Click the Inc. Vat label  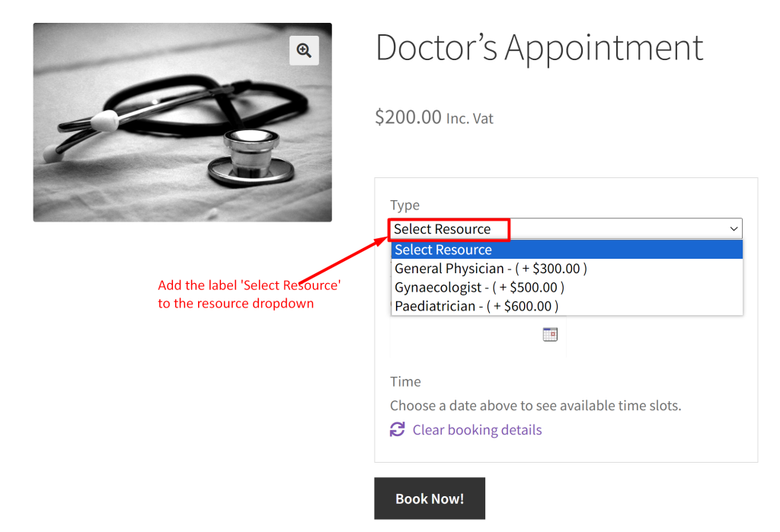click(469, 119)
